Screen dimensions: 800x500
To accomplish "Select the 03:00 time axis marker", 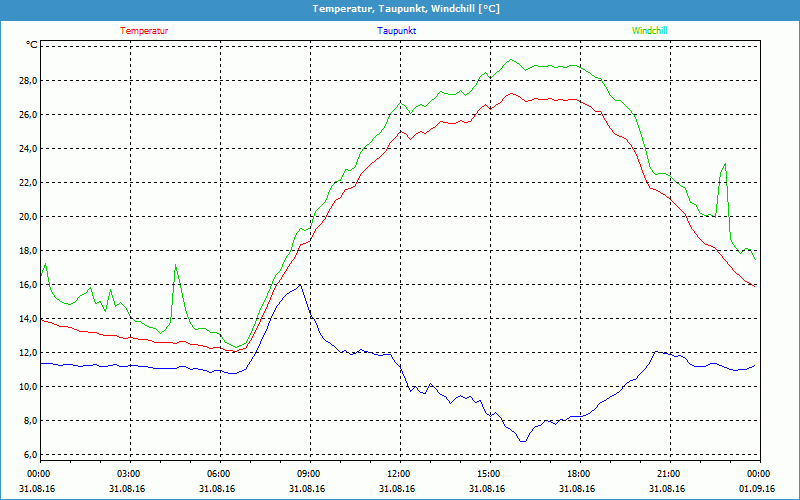I will click(x=128, y=474).
